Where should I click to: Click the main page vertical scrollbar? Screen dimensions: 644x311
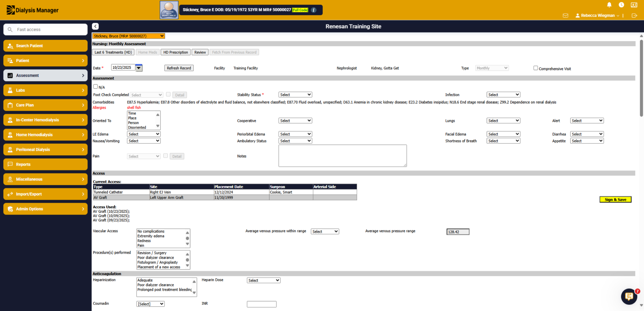point(641,78)
